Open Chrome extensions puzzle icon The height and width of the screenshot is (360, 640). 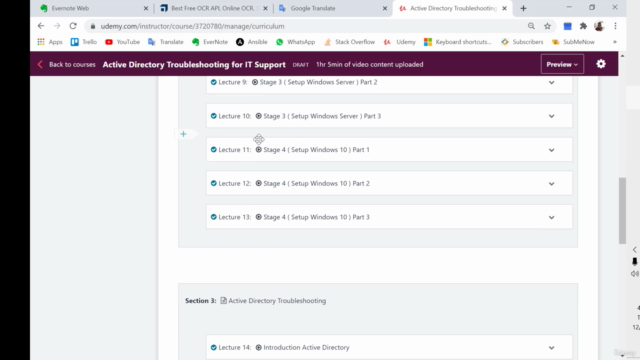tap(583, 26)
